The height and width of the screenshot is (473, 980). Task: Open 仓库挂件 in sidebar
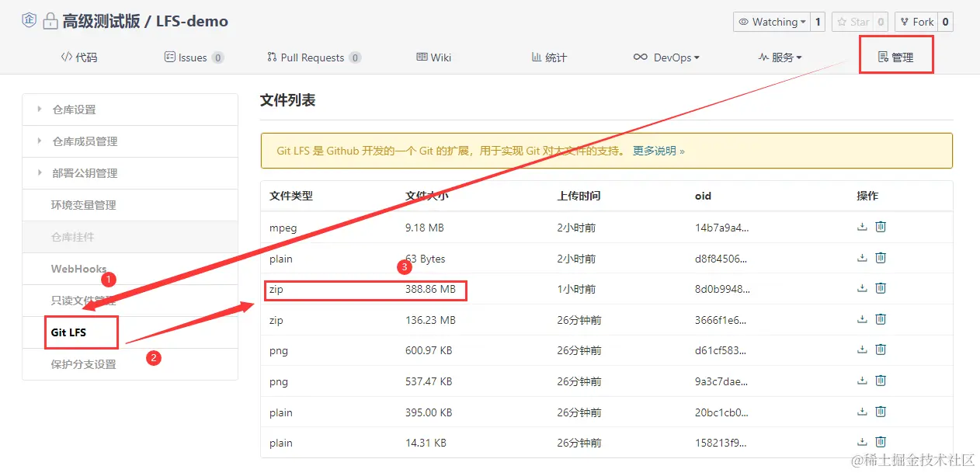(x=130, y=237)
